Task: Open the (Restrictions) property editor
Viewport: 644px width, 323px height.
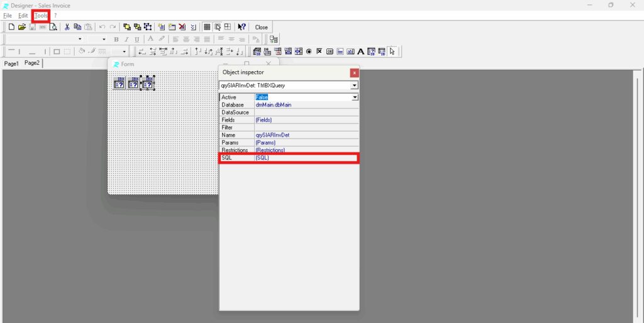Action: click(x=306, y=150)
